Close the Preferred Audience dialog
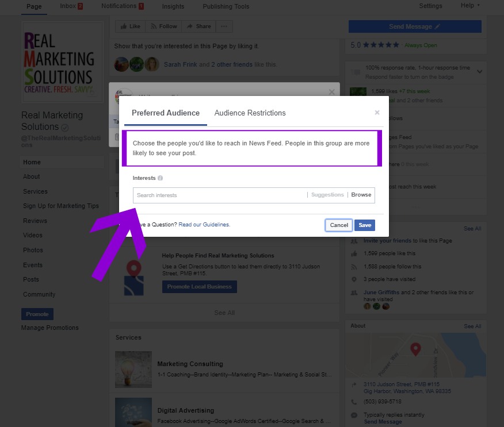The width and height of the screenshot is (504, 427). pos(377,113)
